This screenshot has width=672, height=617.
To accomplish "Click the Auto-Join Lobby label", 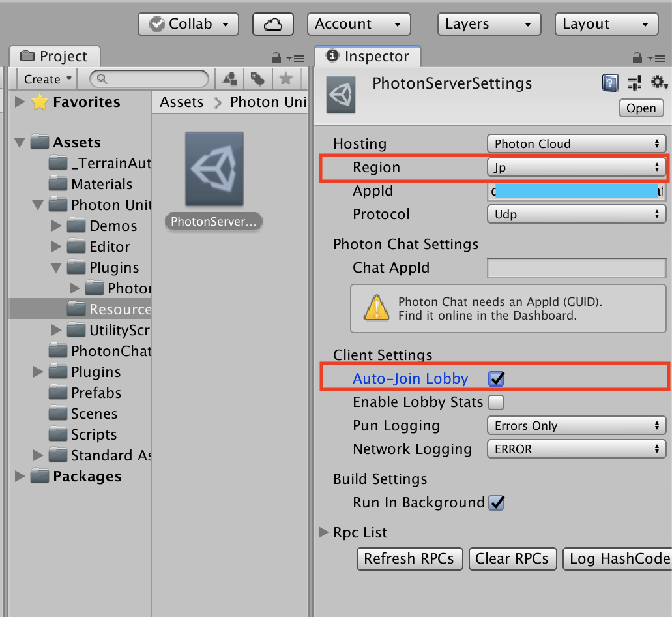I will pos(410,378).
